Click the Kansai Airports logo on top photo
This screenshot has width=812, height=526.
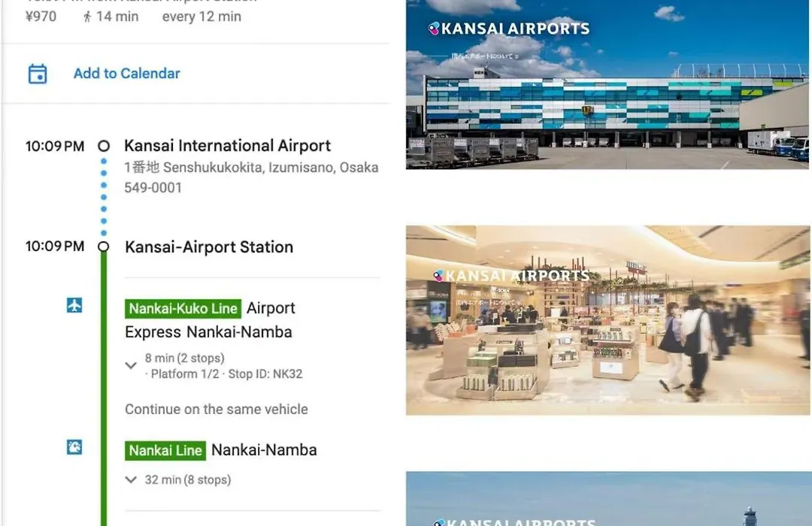pyautogui.click(x=509, y=29)
